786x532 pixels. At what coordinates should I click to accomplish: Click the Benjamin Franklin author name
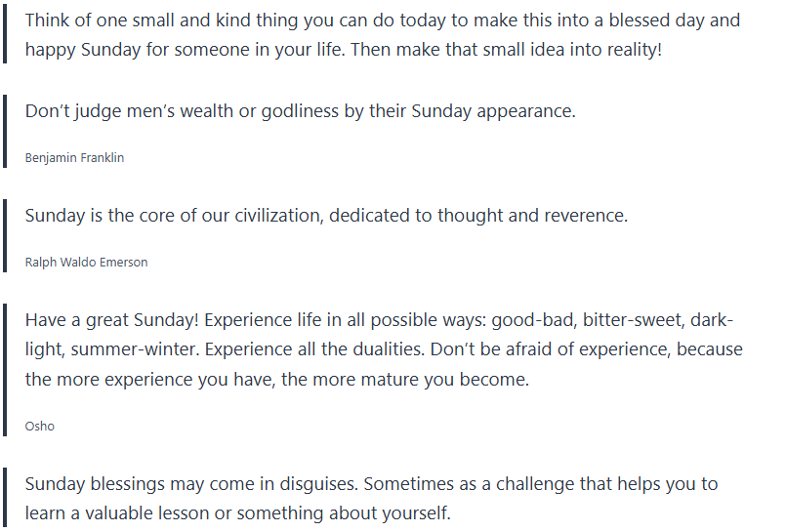pyautogui.click(x=74, y=157)
